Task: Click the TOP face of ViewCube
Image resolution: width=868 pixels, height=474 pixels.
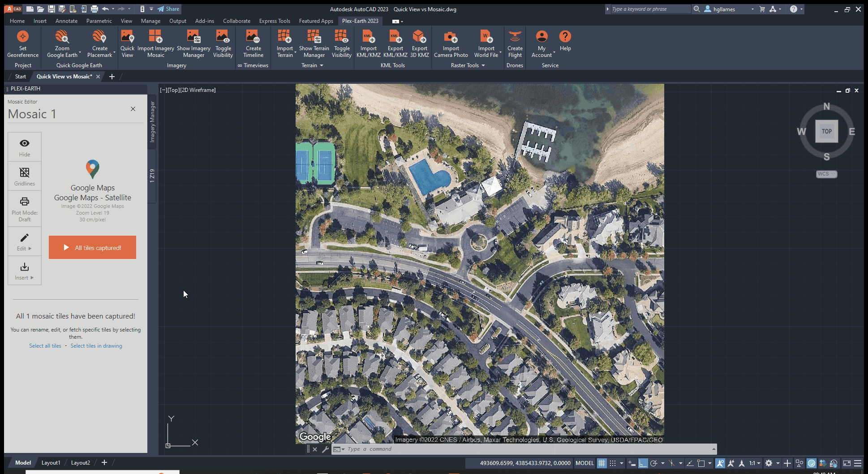Action: (x=827, y=131)
